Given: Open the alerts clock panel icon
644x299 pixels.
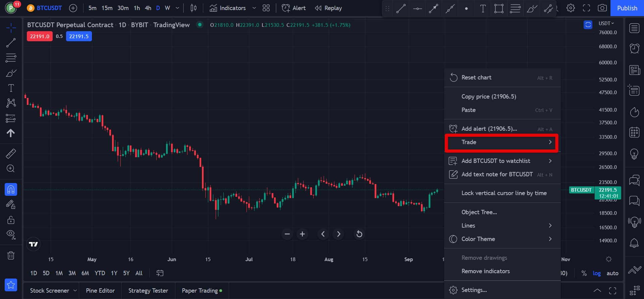Looking at the screenshot, I should tap(634, 49).
